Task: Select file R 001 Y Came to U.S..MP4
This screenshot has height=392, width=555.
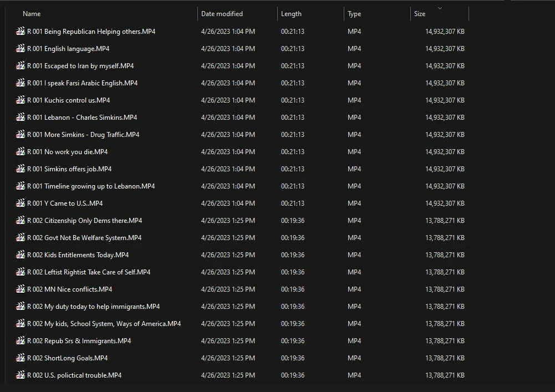Action: click(x=65, y=203)
